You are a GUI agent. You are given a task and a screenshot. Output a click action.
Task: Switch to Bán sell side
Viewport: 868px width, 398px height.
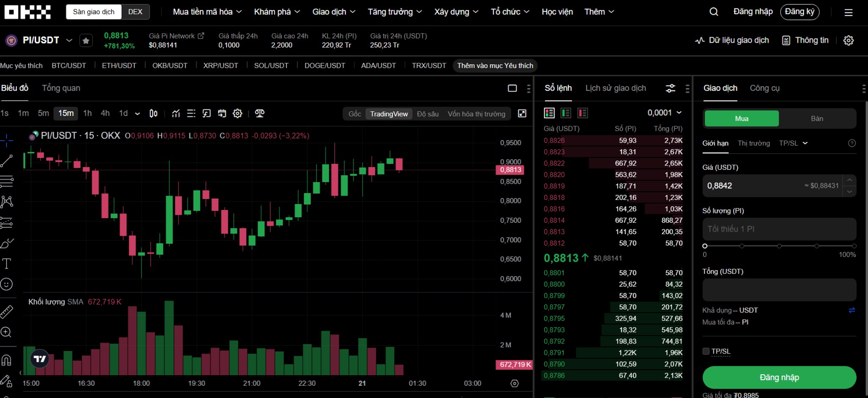(x=817, y=119)
